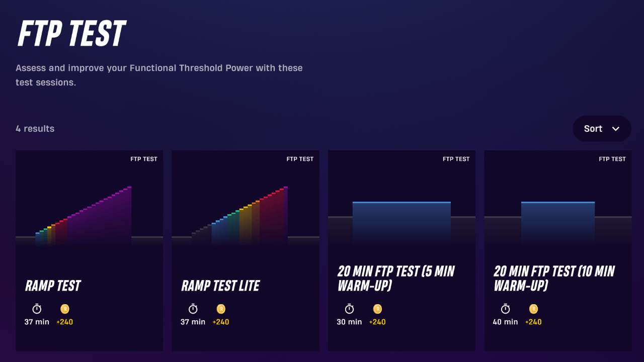Expand sorting options for the results list
The height and width of the screenshot is (362, 644).
pos(602,129)
